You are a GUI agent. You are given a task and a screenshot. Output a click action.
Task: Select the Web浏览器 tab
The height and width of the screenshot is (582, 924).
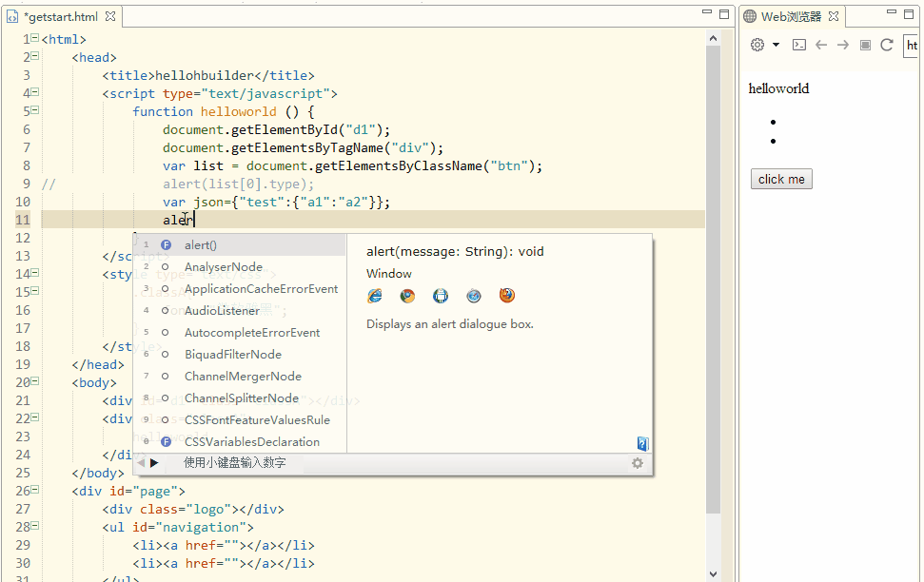790,16
